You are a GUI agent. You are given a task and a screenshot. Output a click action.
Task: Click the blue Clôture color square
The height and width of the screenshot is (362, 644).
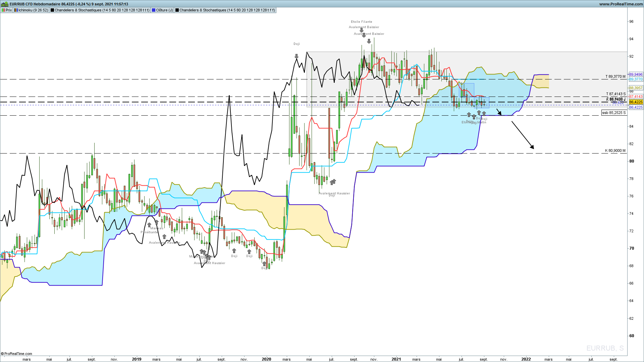(154, 10)
